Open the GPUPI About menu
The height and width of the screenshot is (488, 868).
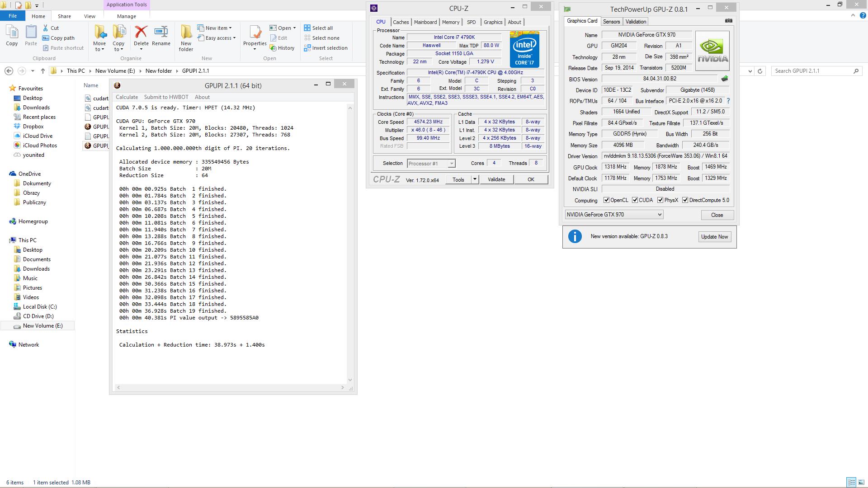pos(202,97)
